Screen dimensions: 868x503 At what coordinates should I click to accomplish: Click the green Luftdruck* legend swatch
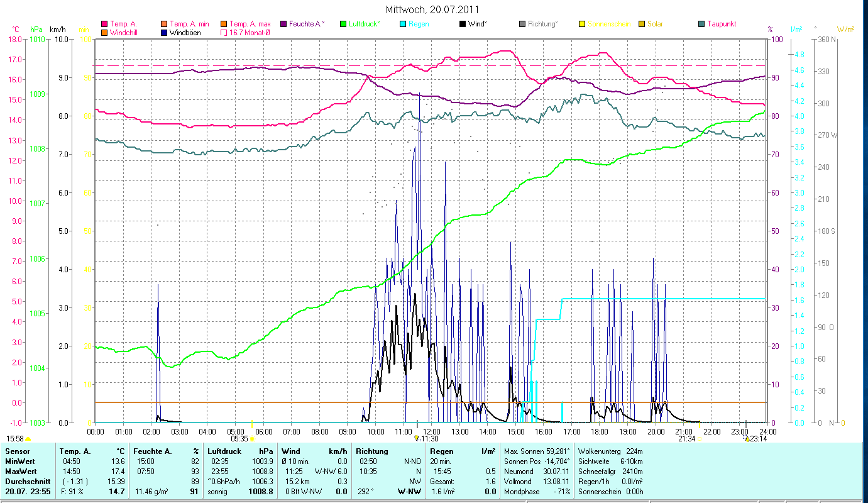coord(344,24)
